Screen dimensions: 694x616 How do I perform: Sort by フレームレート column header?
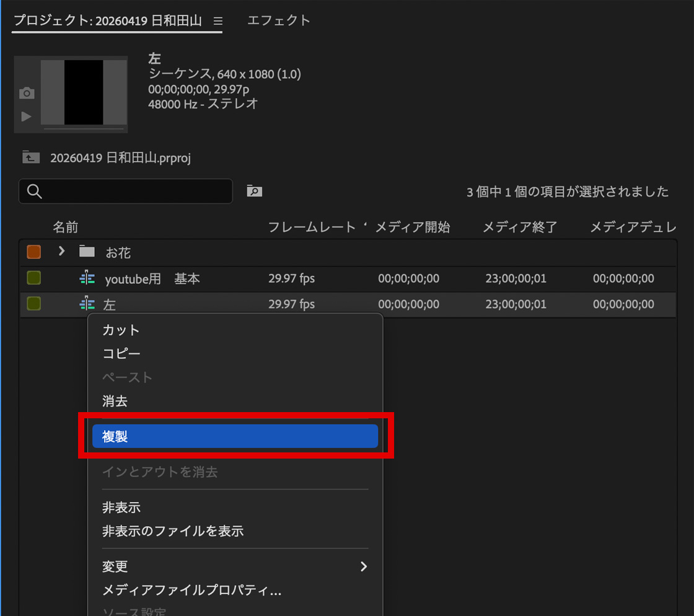click(x=312, y=227)
